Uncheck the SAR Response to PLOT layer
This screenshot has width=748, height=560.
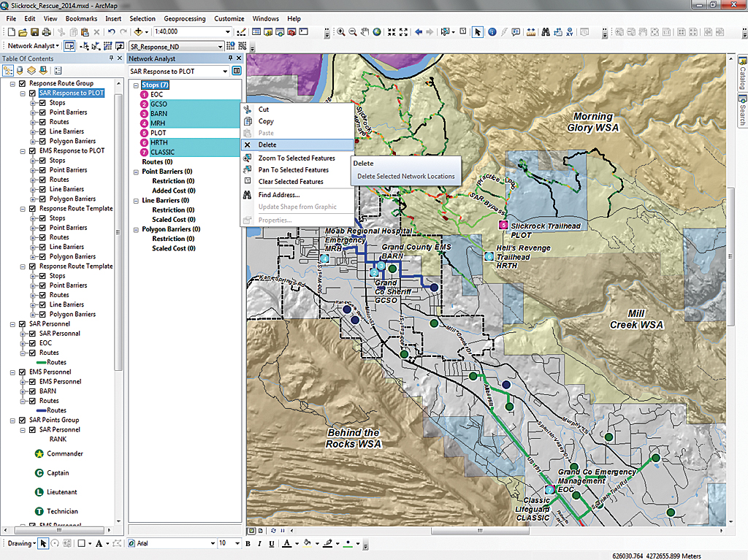(x=32, y=93)
